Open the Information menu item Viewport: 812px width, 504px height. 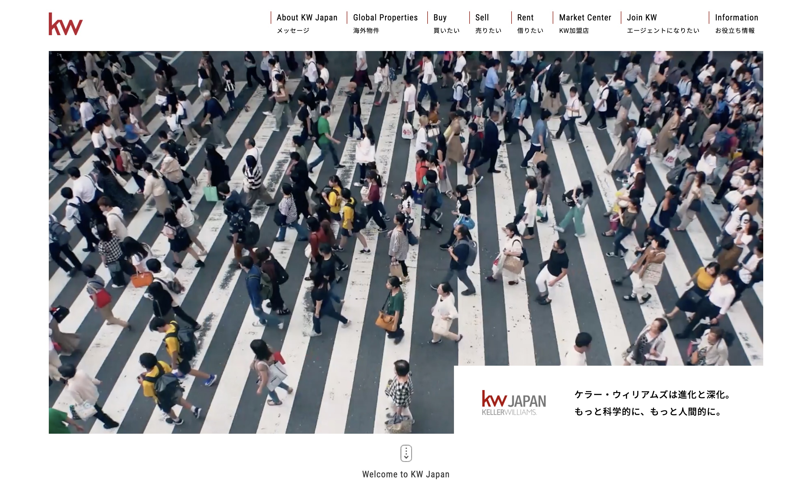[736, 18]
